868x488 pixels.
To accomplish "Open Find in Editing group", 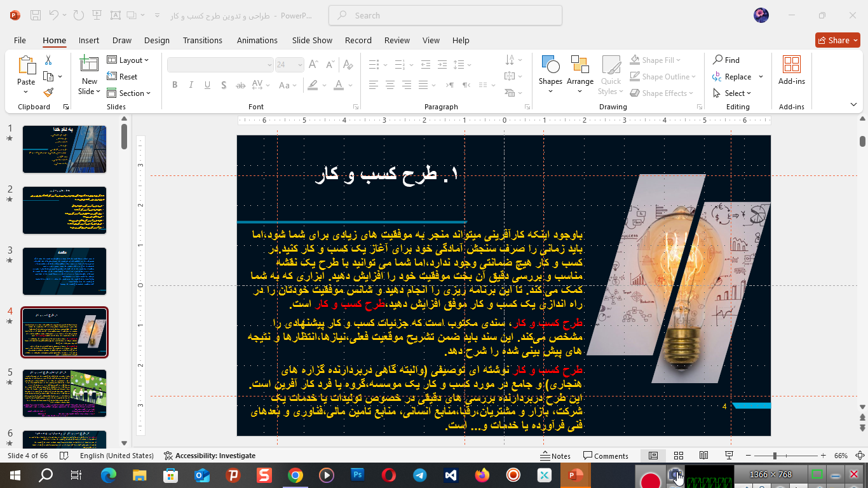I will pyautogui.click(x=726, y=60).
